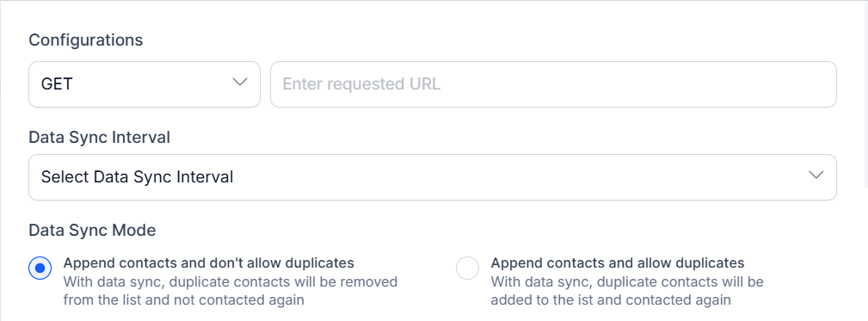Expand the Select Data Sync Interval dropdown
868x321 pixels.
click(433, 177)
